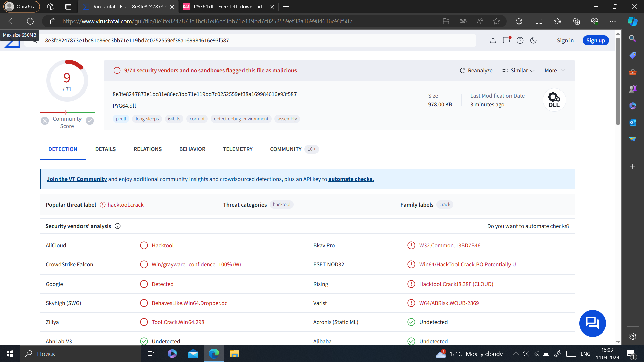This screenshot has height=362, width=644.
Task: Open Edge sidebar shopping tag icon
Action: tap(632, 55)
